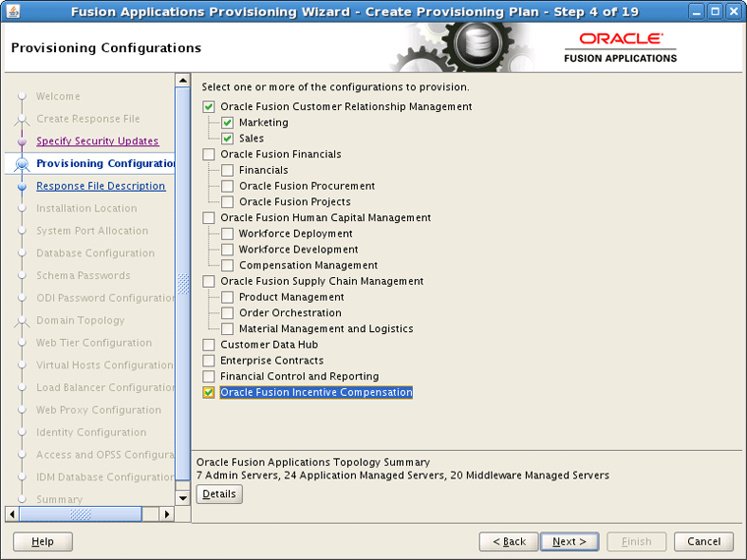Click the down arrow of the steps scrollbar
Image resolution: width=747 pixels, height=560 pixels.
pyautogui.click(x=183, y=498)
